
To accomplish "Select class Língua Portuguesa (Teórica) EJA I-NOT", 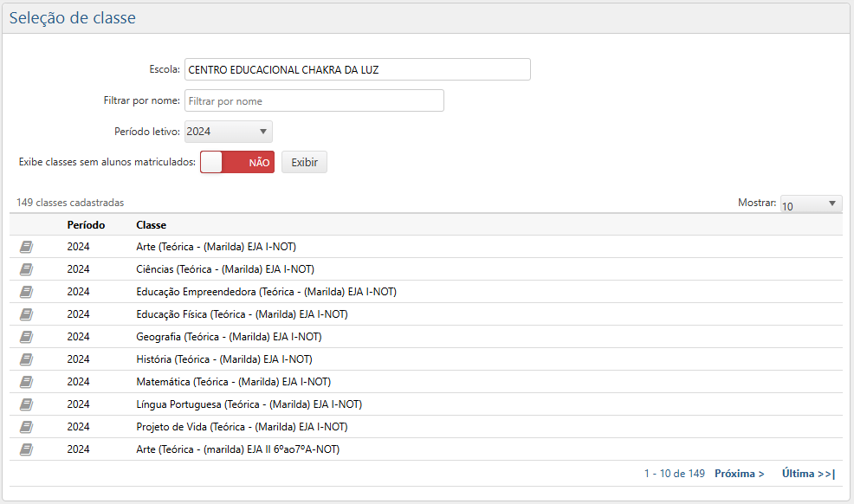I will (249, 404).
